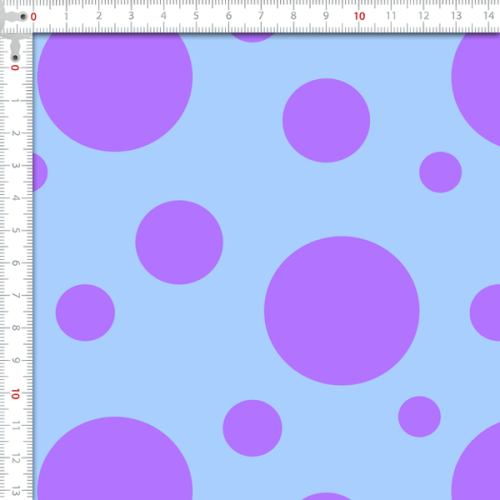
Task: Pick the half circle cut by the vertical ruler
Action: coord(40,172)
